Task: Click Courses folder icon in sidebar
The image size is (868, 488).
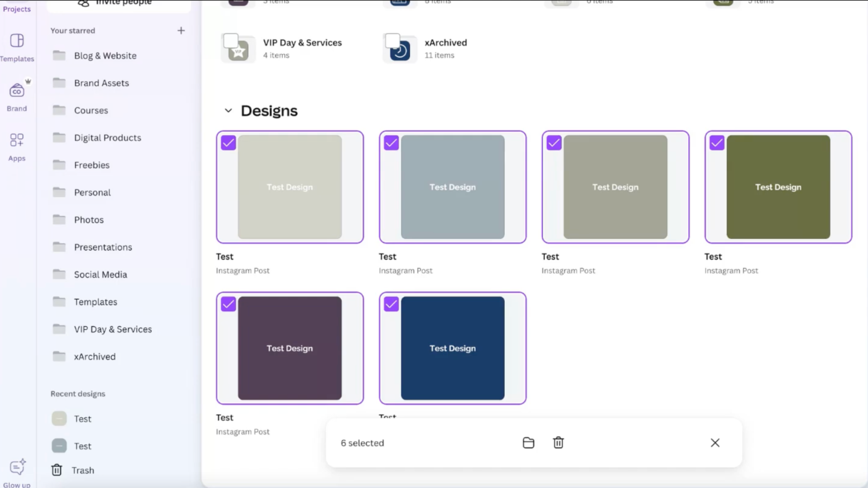Action: (59, 110)
